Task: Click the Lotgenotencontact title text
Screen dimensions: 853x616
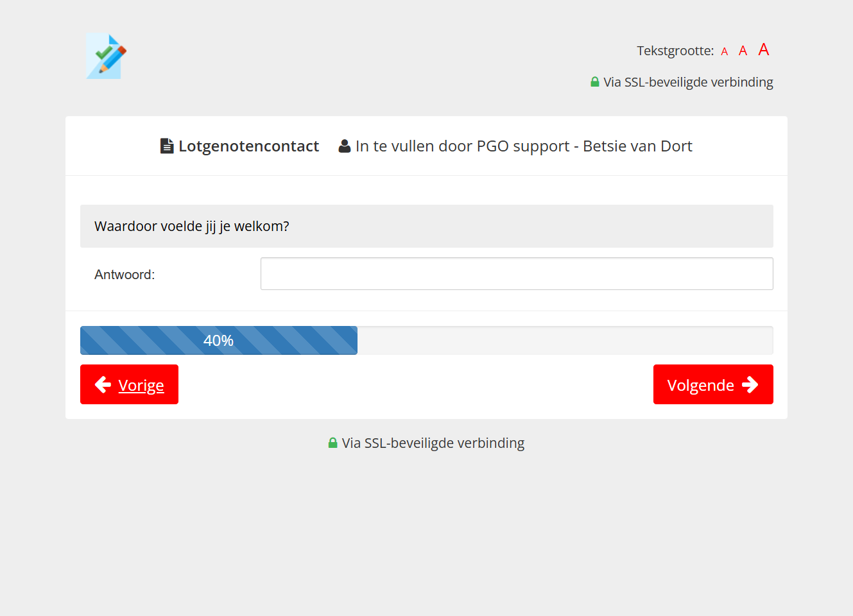Action: (x=248, y=146)
